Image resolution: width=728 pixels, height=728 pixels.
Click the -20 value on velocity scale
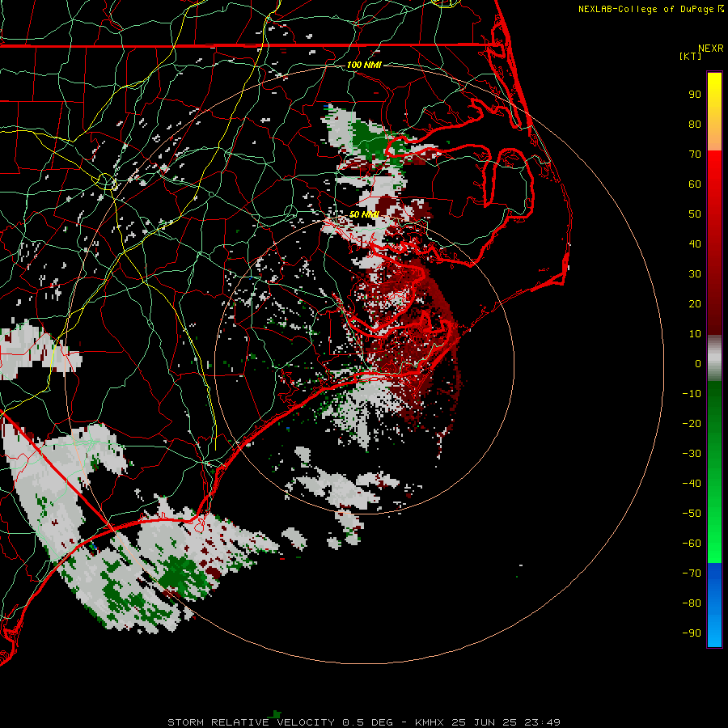pyautogui.click(x=692, y=424)
